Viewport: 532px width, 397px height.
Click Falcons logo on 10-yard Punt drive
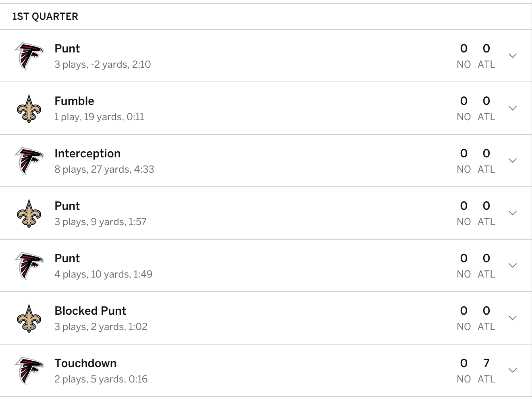click(x=29, y=265)
